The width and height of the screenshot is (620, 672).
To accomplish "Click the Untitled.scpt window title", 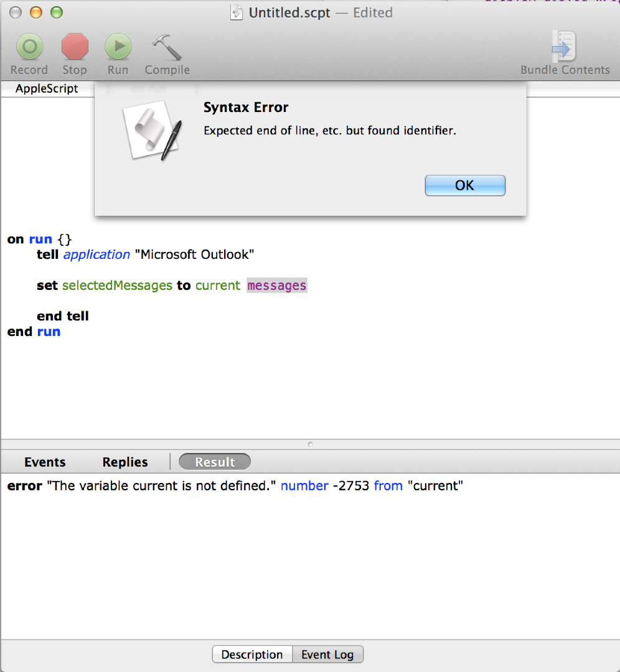I will tap(289, 13).
